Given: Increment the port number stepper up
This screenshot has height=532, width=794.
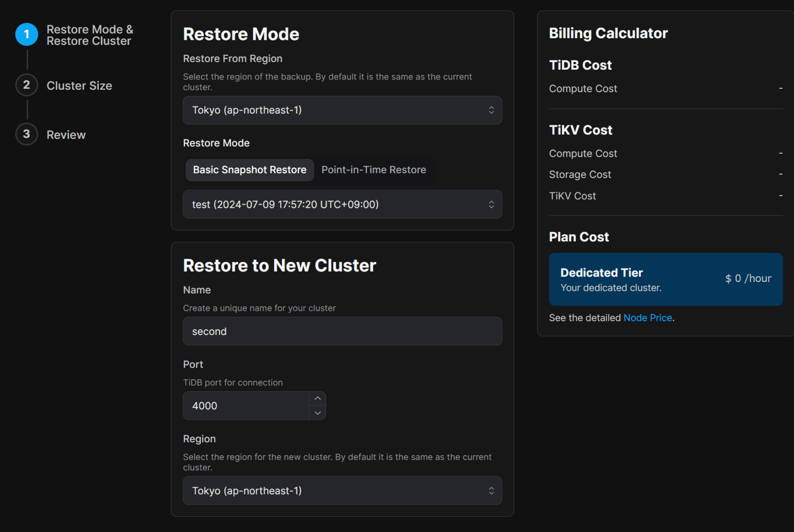Looking at the screenshot, I should click(x=317, y=399).
